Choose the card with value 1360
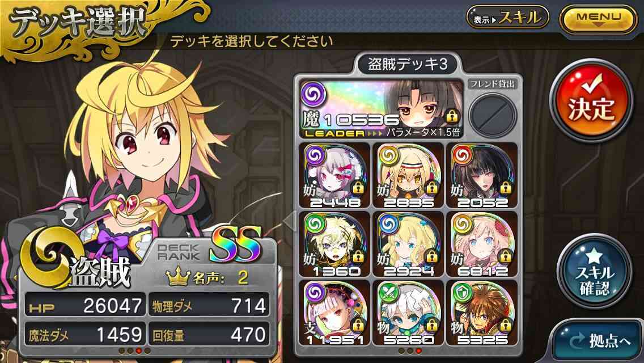Viewport: 644px width, 363px height. [x=334, y=244]
